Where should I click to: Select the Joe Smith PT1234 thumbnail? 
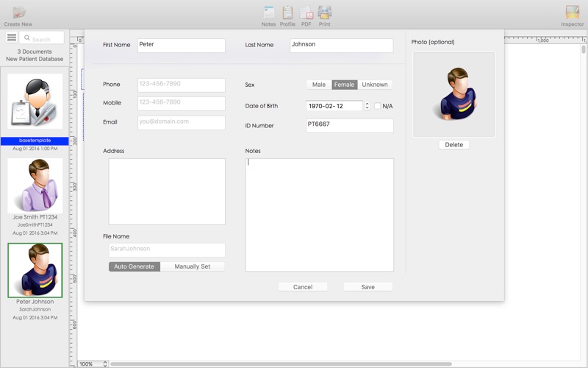pos(35,185)
